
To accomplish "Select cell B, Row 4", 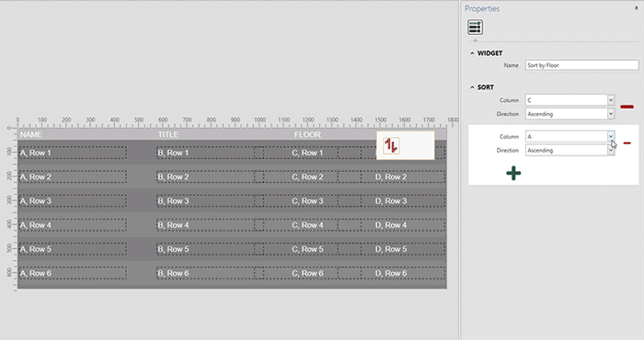I will 210,225.
